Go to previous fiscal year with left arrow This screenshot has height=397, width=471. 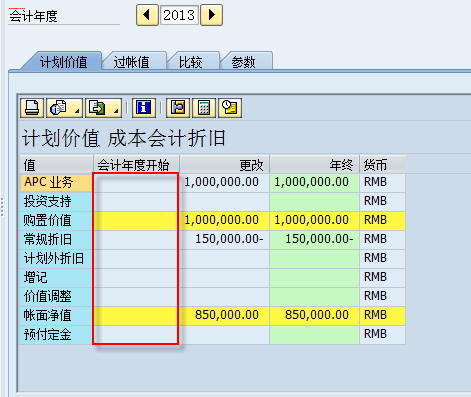coord(147,15)
